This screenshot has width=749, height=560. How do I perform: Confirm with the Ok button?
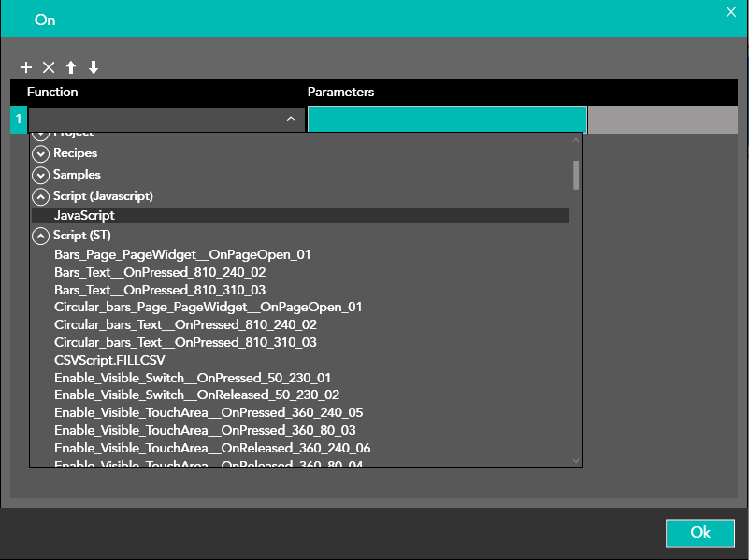(x=699, y=533)
